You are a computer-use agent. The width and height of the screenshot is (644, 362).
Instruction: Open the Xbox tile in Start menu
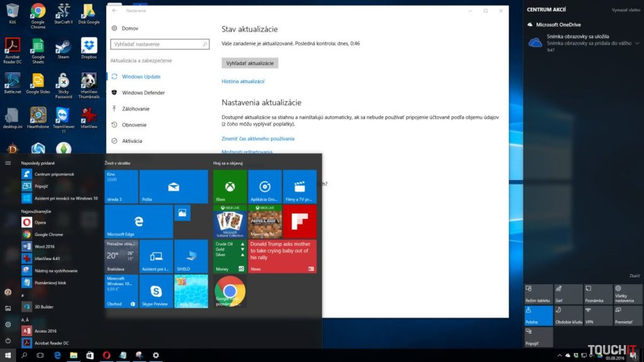(x=230, y=186)
